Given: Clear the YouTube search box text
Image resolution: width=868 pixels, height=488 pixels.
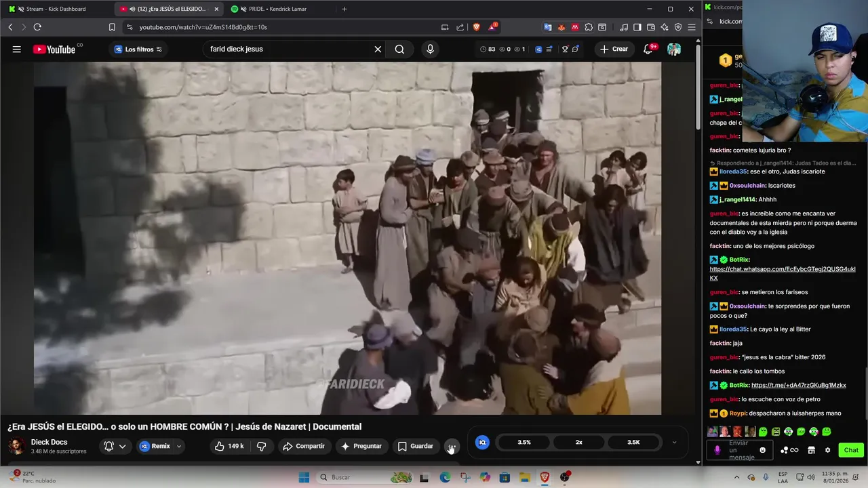Looking at the screenshot, I should coord(378,49).
